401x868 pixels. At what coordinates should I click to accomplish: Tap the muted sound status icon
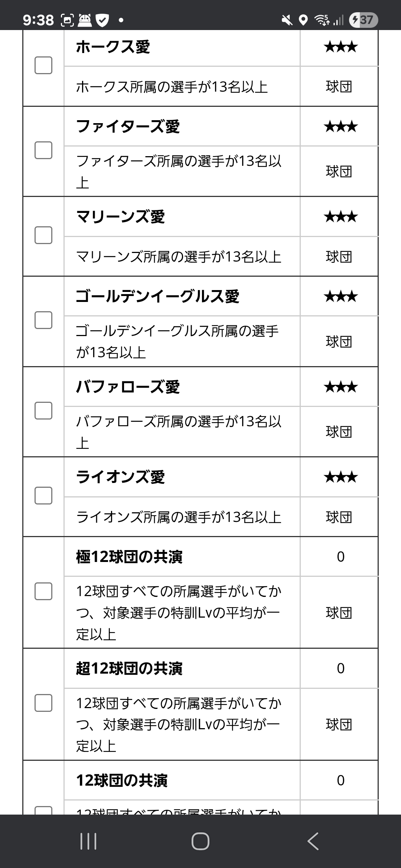click(x=287, y=20)
